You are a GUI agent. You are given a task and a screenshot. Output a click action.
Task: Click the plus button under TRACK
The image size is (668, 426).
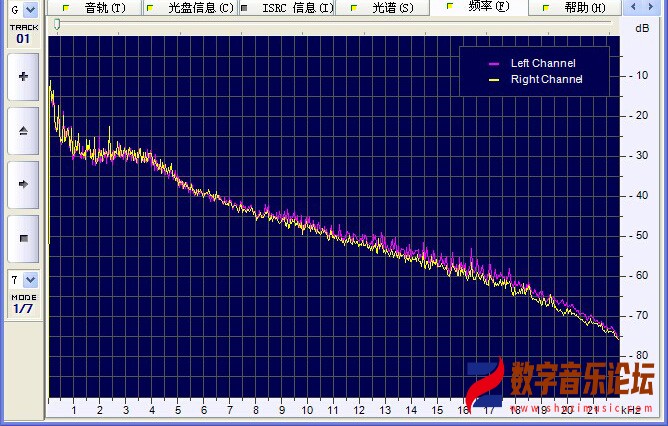tap(23, 77)
